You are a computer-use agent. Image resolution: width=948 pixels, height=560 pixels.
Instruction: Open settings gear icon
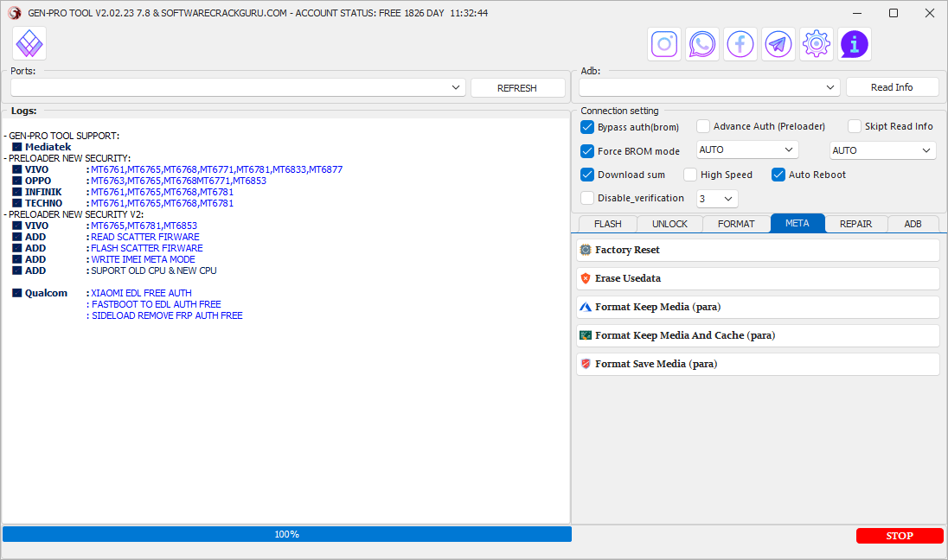[817, 44]
